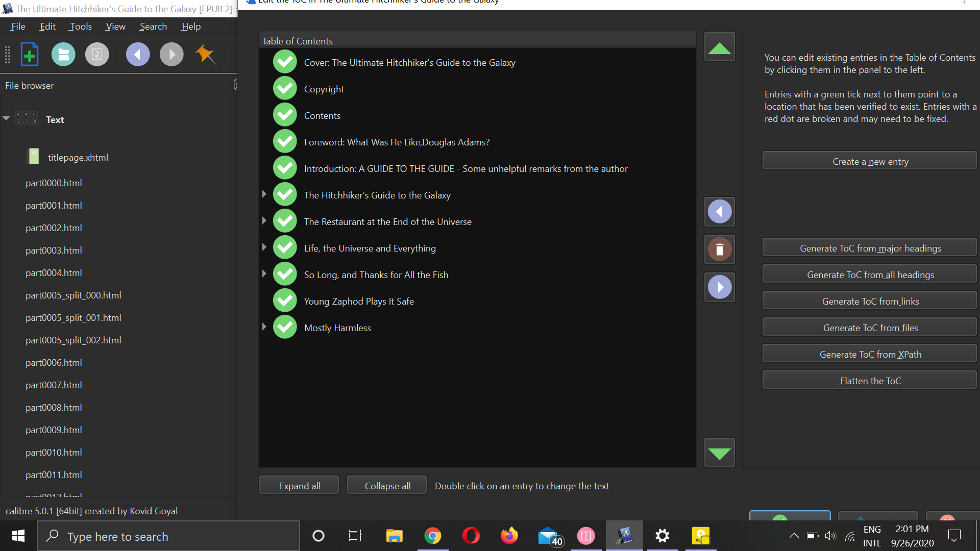
Task: Click the new file toolbar icon
Action: (x=30, y=55)
